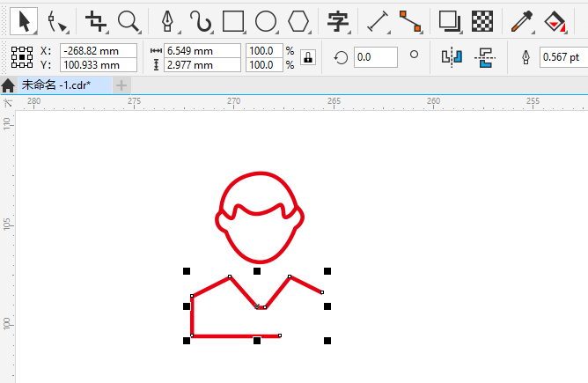The width and height of the screenshot is (588, 383).
Task: Edit the Y position field
Action: tap(99, 65)
